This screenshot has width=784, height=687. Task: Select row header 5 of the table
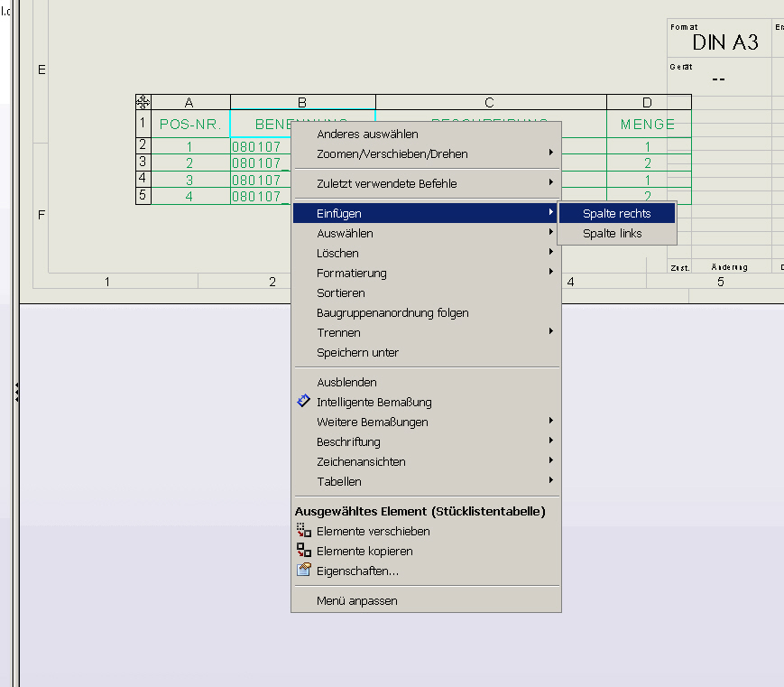click(x=143, y=195)
